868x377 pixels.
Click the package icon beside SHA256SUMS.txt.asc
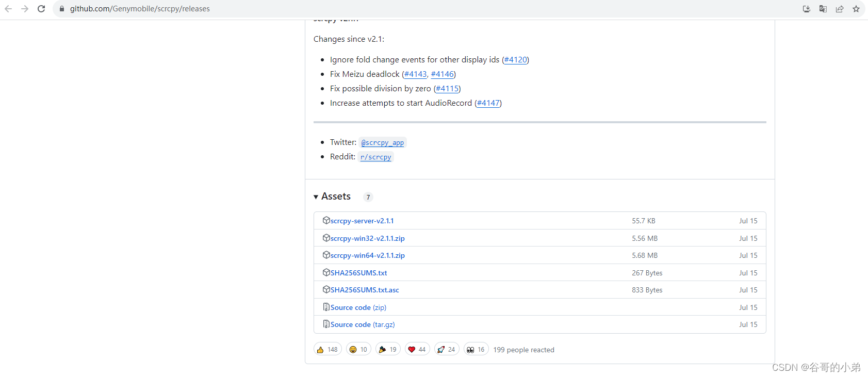click(x=326, y=289)
